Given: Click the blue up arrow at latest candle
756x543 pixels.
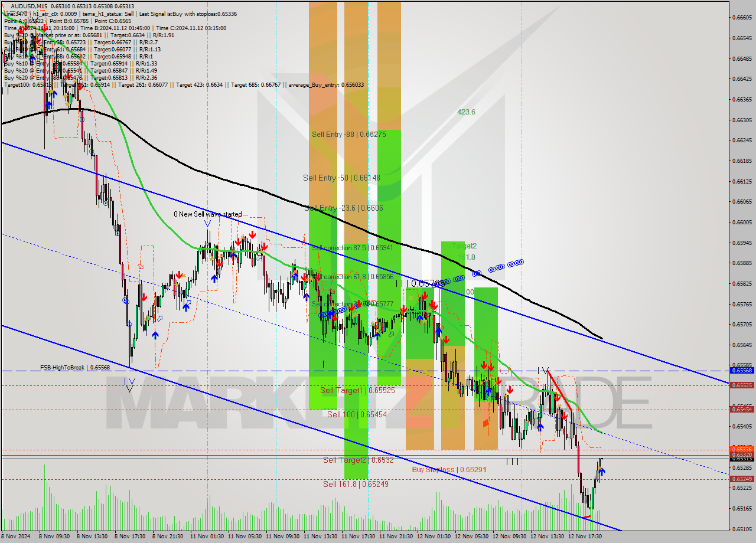Looking at the screenshot, I should click(601, 471).
